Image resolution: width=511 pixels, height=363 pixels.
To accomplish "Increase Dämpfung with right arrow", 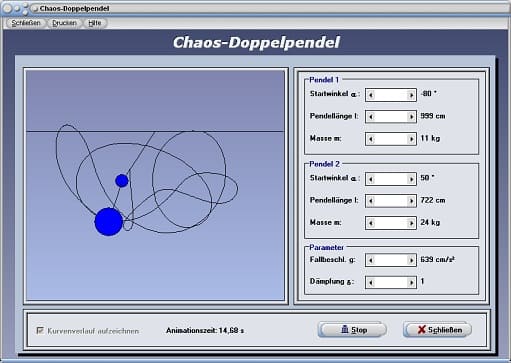I will pos(411,283).
